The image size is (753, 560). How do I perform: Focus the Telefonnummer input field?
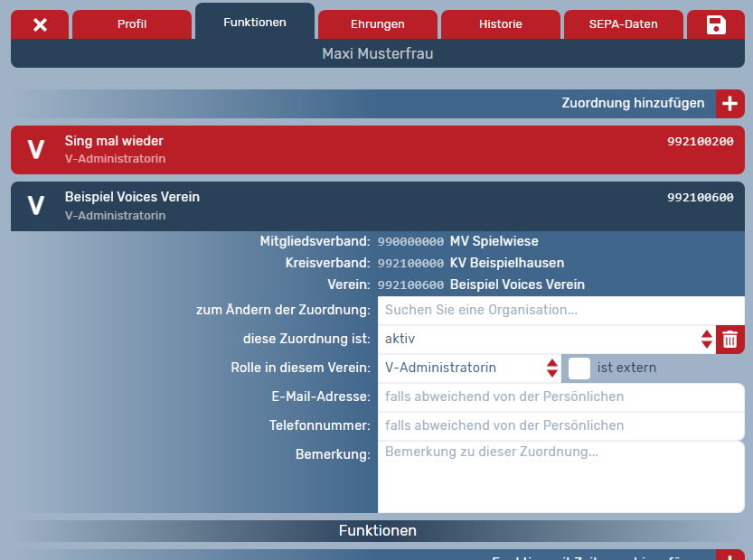point(560,425)
